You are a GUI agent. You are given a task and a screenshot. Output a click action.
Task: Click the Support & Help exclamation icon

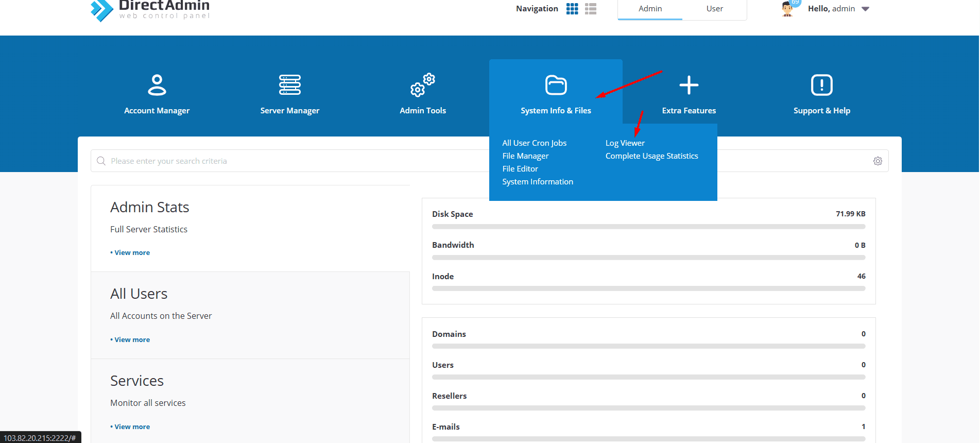821,85
